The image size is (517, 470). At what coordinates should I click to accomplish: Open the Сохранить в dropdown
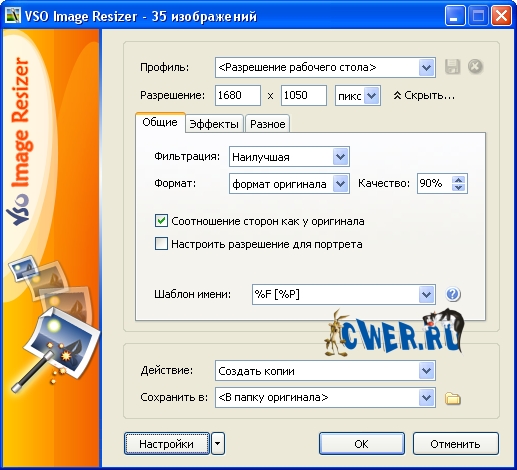click(426, 397)
